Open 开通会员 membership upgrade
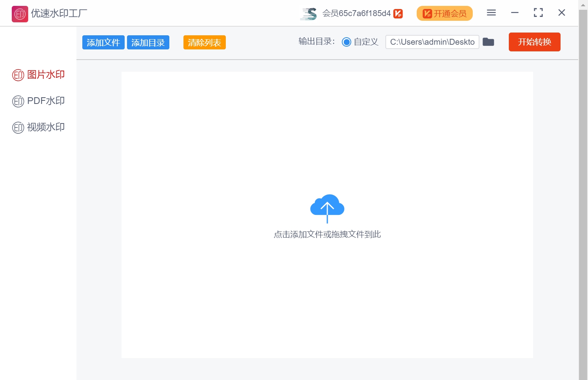This screenshot has height=380, width=588. tap(445, 13)
